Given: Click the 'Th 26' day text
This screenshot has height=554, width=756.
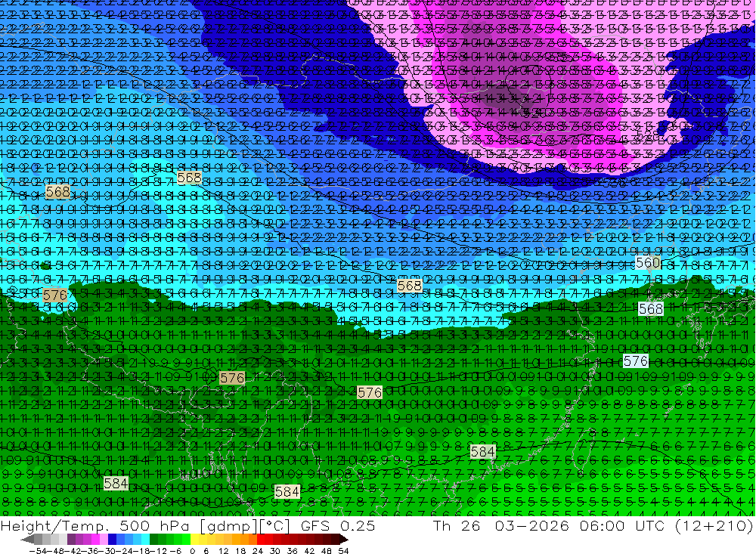Looking at the screenshot, I should pos(456,526).
